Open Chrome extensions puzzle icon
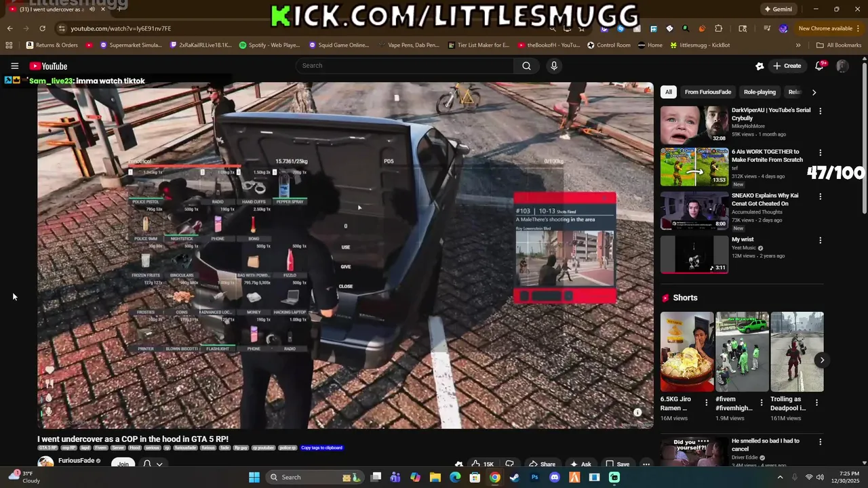The width and height of the screenshot is (868, 488). 719,28
